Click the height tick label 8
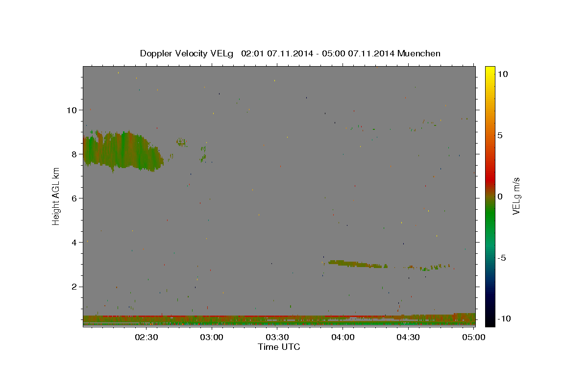Image resolution: width=588 pixels, height=392 pixels. click(x=74, y=154)
